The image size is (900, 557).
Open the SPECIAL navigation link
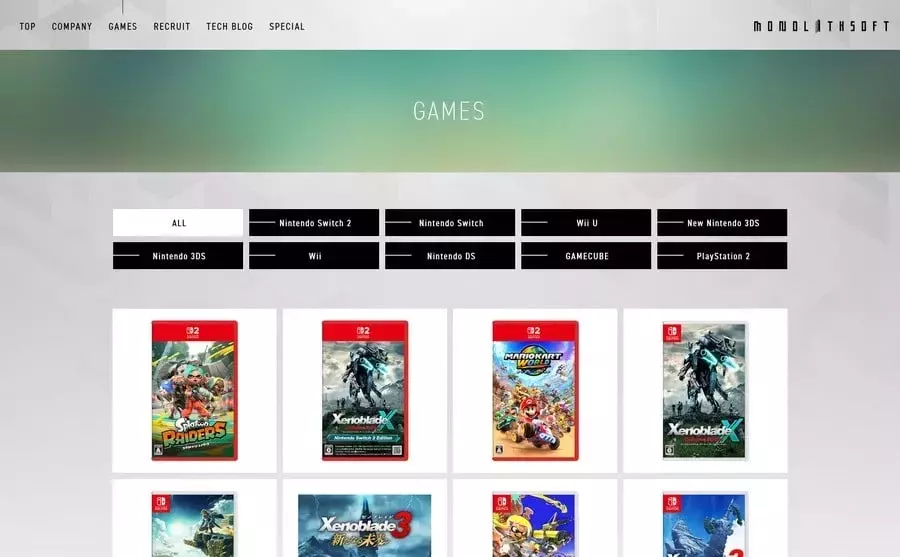(x=287, y=26)
